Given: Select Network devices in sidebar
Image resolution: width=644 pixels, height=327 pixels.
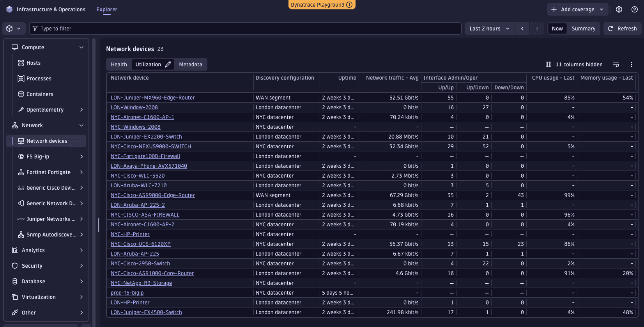Looking at the screenshot, I should click(x=46, y=141).
